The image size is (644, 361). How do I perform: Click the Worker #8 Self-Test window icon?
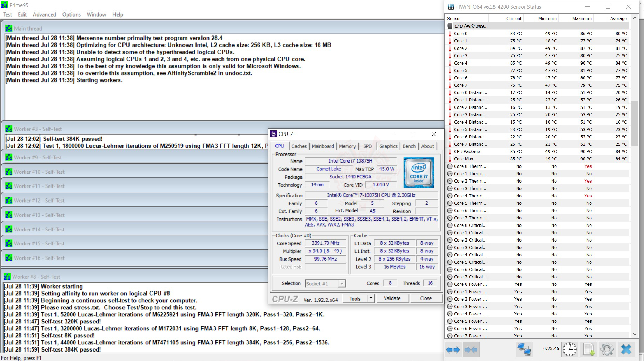click(x=7, y=277)
